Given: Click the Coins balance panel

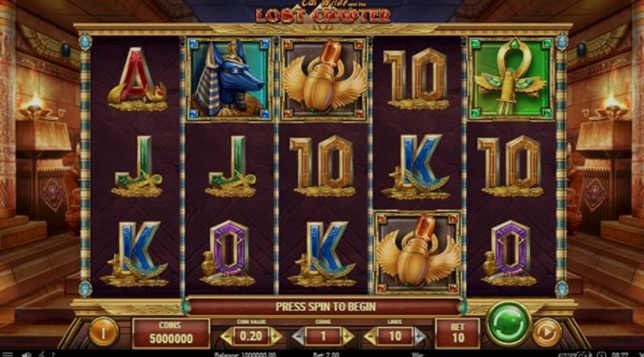Looking at the screenshot, I should point(171,332).
